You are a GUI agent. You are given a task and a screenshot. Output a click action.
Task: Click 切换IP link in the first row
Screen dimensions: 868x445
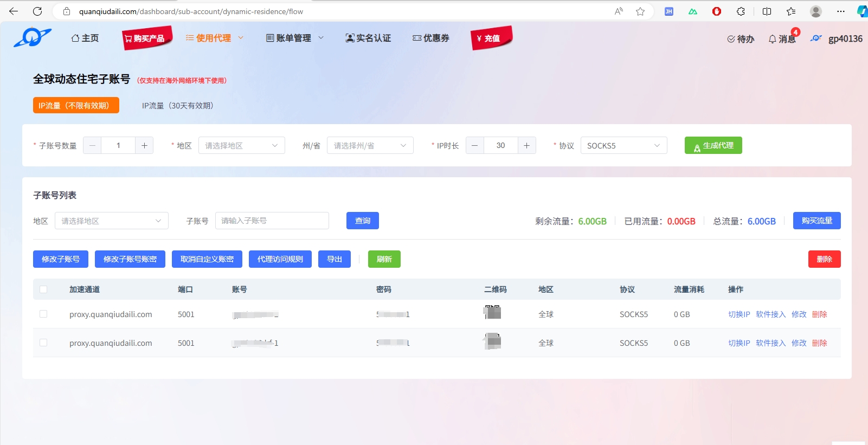tap(738, 314)
